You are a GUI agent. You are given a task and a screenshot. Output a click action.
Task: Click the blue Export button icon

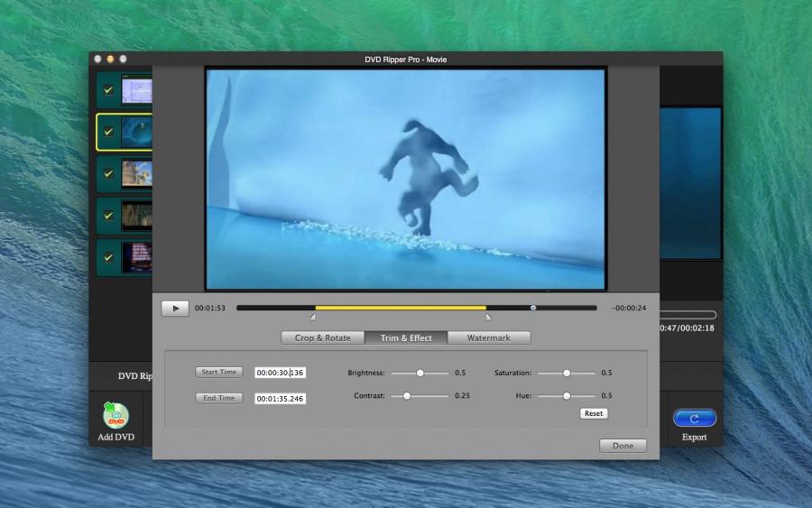(x=695, y=418)
